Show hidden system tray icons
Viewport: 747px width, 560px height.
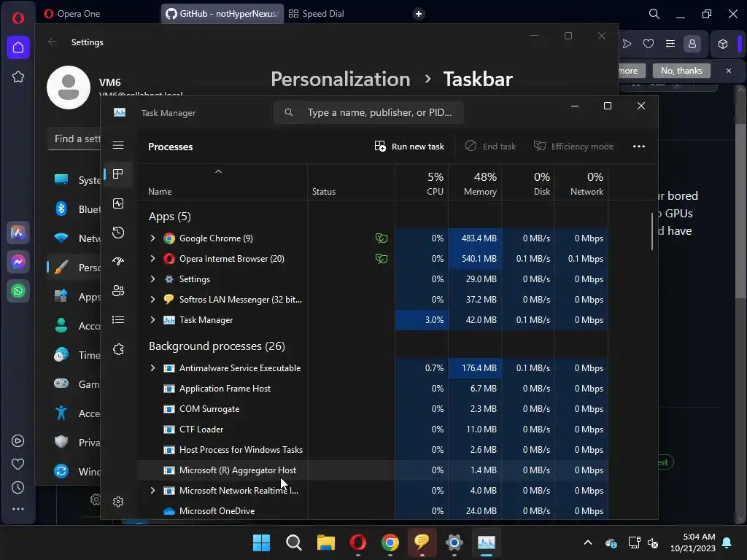588,542
